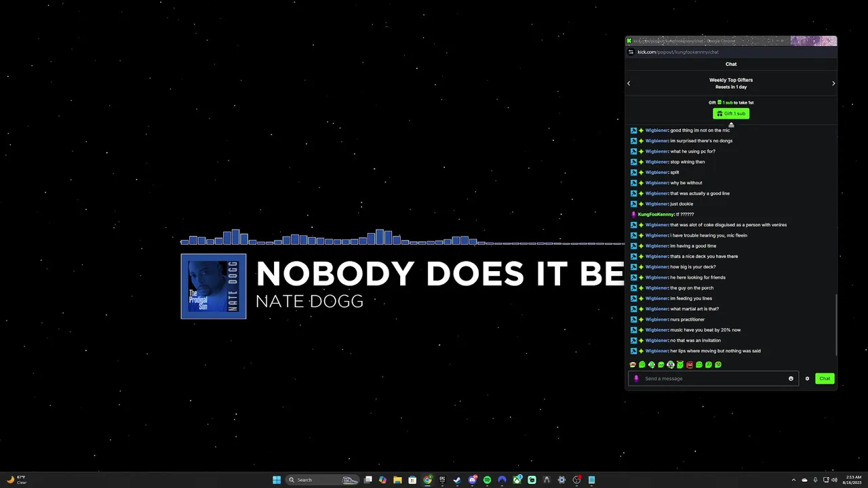This screenshot has width=868, height=488.
Task: Click the Weekly Top Gifters heading
Action: (x=731, y=80)
